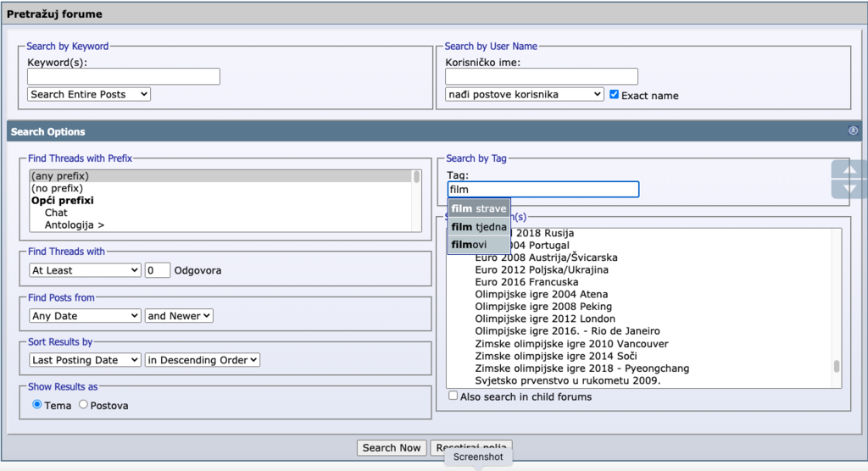Toggle the Exact name checkbox
Image resolution: width=868 pixels, height=471 pixels.
(614, 95)
